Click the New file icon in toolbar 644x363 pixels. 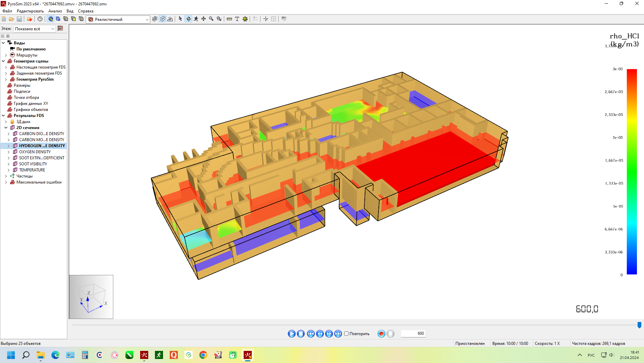click(x=4, y=19)
